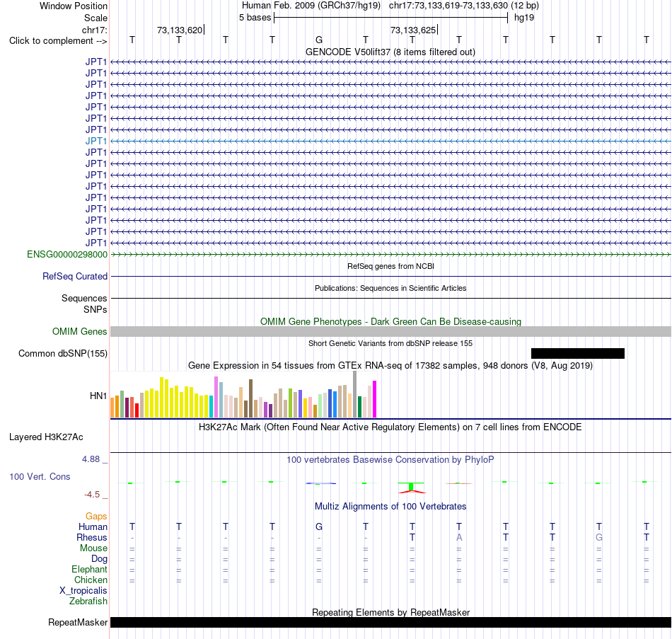Open 'Repeating Elements by RepeatMasker' title
Screen dimensions: 672x639
tap(390, 612)
